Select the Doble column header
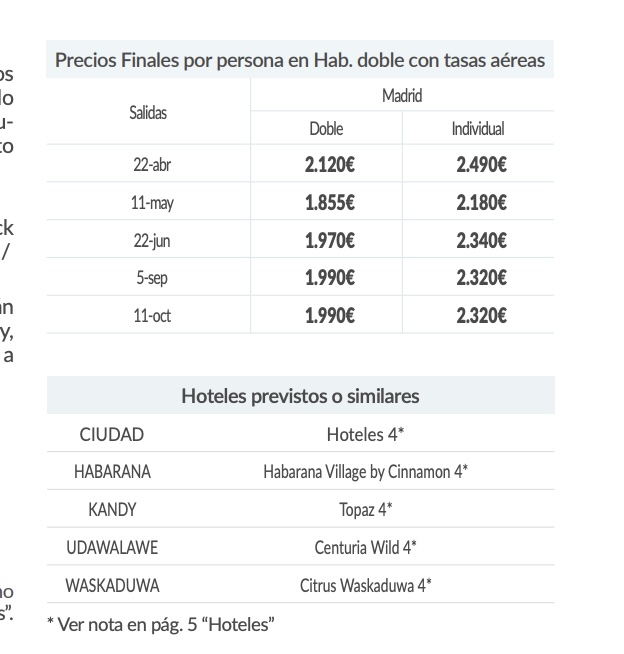The image size is (624, 654). pos(326,129)
